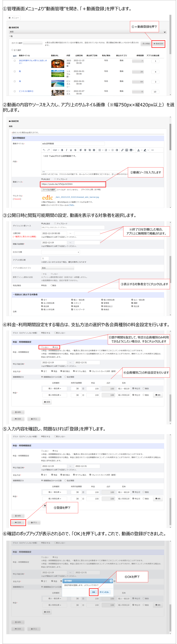Open the 2023年激辛グルメ祭りに出店します！ video link

[33, 62]
